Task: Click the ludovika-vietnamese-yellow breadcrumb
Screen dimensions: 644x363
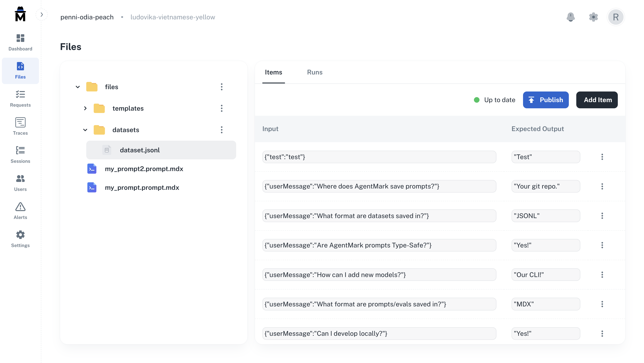Action: (172, 17)
